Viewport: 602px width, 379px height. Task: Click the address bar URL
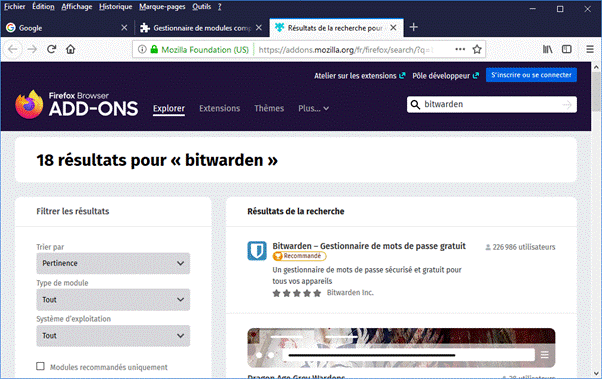346,50
